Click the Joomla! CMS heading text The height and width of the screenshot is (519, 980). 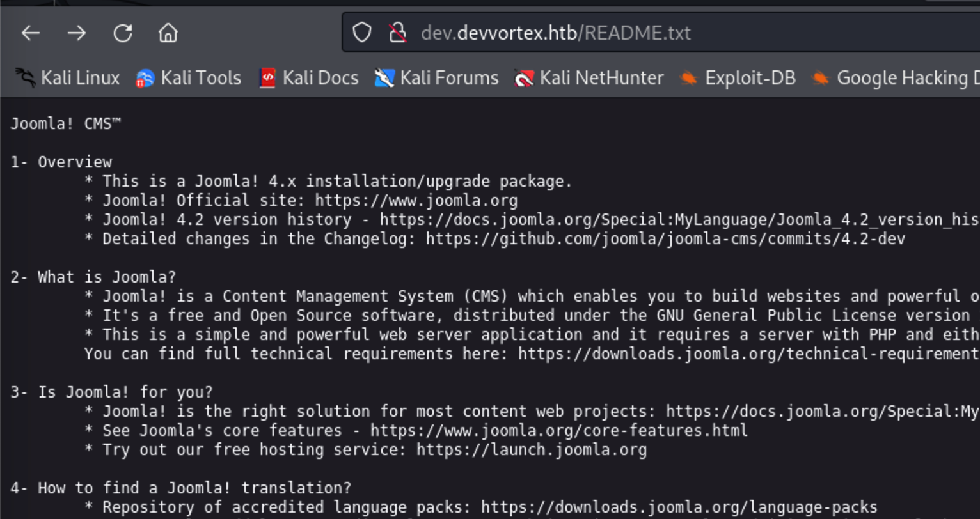65,124
